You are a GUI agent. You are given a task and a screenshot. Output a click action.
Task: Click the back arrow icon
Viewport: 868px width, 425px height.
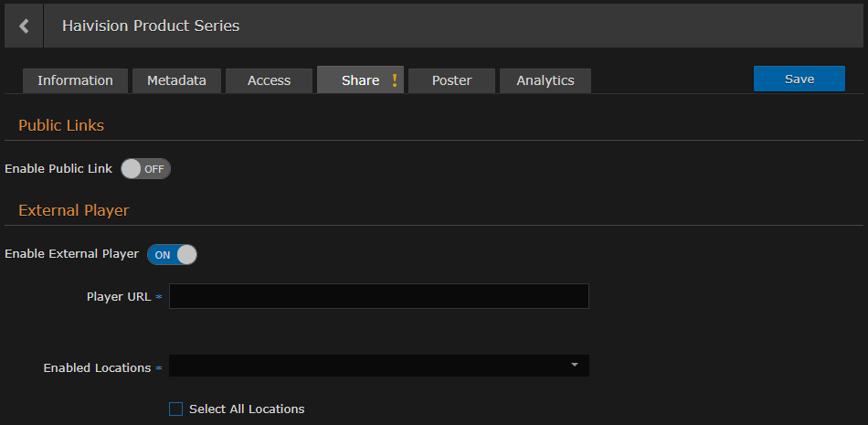(x=24, y=27)
